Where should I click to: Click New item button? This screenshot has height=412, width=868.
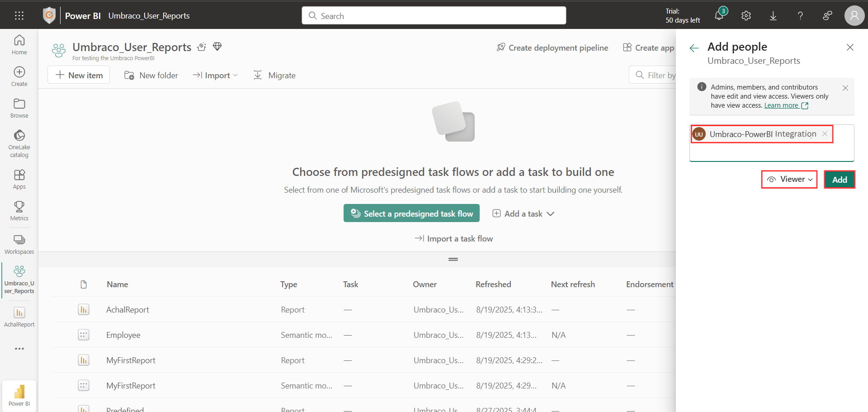(x=79, y=75)
